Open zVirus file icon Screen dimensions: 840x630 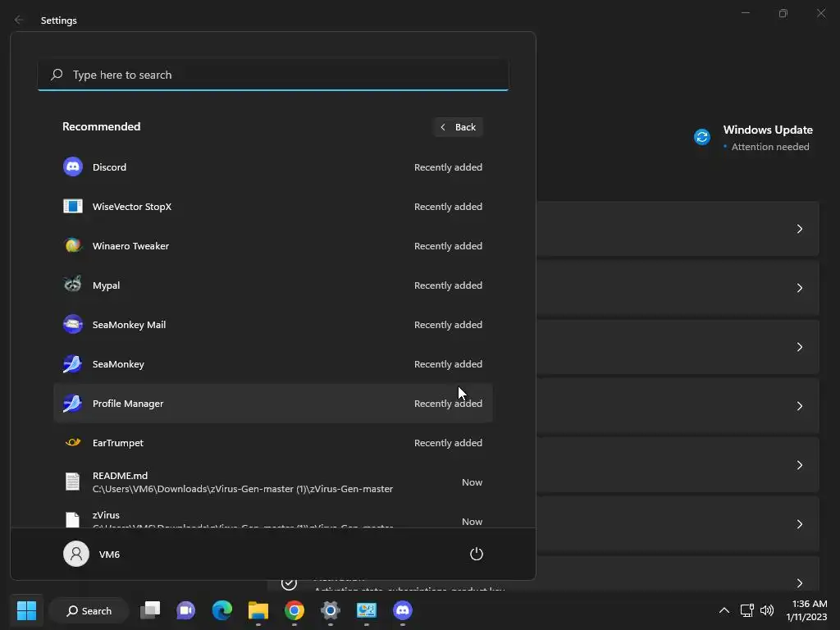[72, 519]
